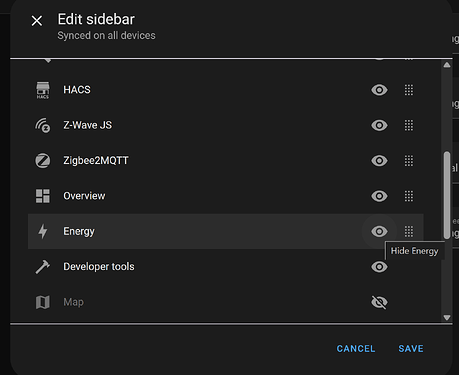Viewport: 459px width, 375px height.
Task: Click the Energy lightning bolt icon
Action: pyautogui.click(x=43, y=231)
